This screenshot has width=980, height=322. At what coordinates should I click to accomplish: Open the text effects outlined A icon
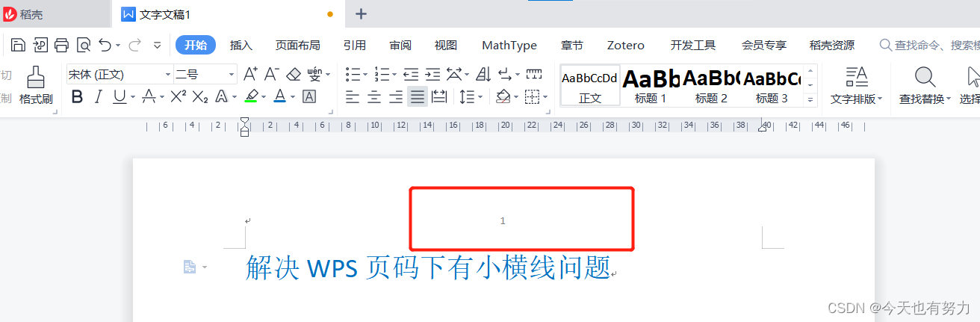click(x=221, y=96)
